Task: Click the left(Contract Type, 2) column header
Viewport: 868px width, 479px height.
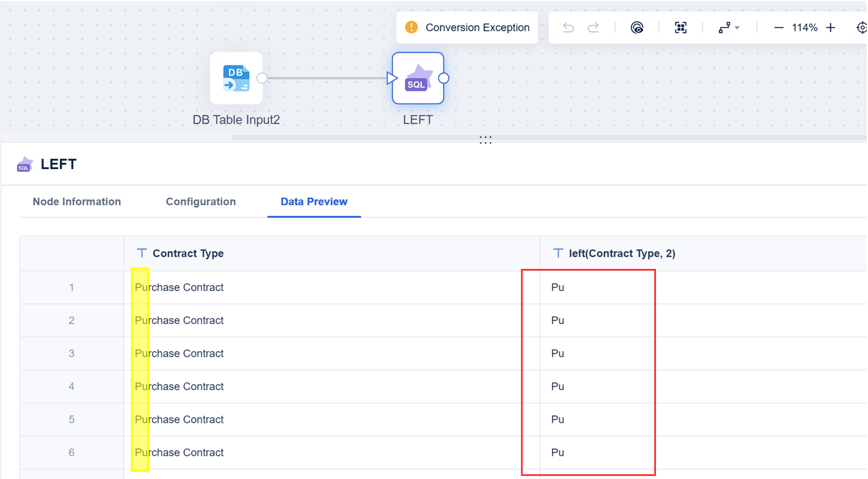Action: (621, 254)
